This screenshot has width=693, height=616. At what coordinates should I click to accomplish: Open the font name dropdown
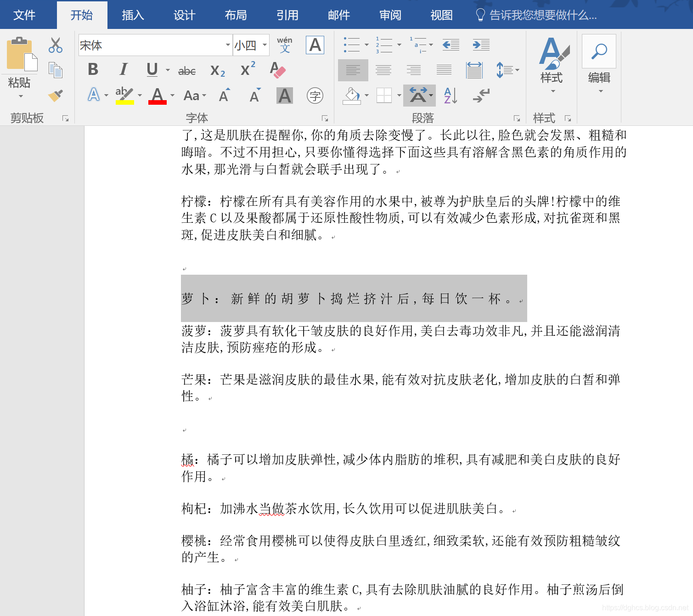click(x=228, y=45)
